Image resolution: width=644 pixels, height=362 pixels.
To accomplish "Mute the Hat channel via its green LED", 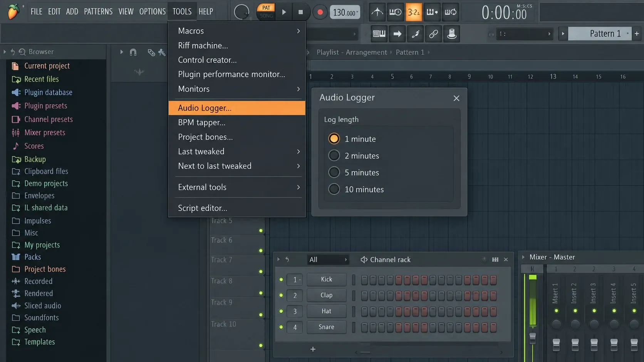I will [x=281, y=311].
